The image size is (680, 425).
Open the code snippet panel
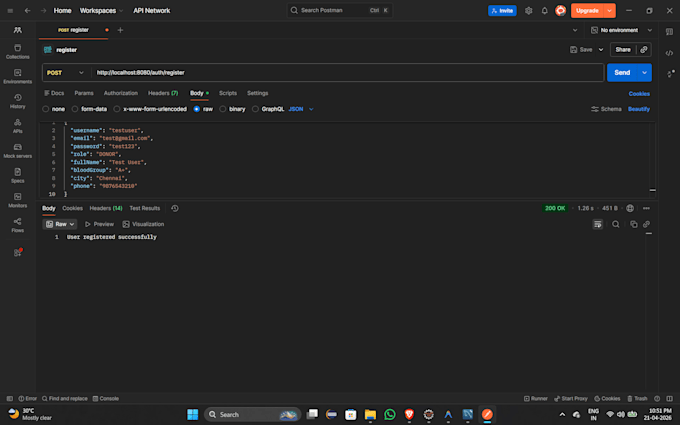click(669, 53)
